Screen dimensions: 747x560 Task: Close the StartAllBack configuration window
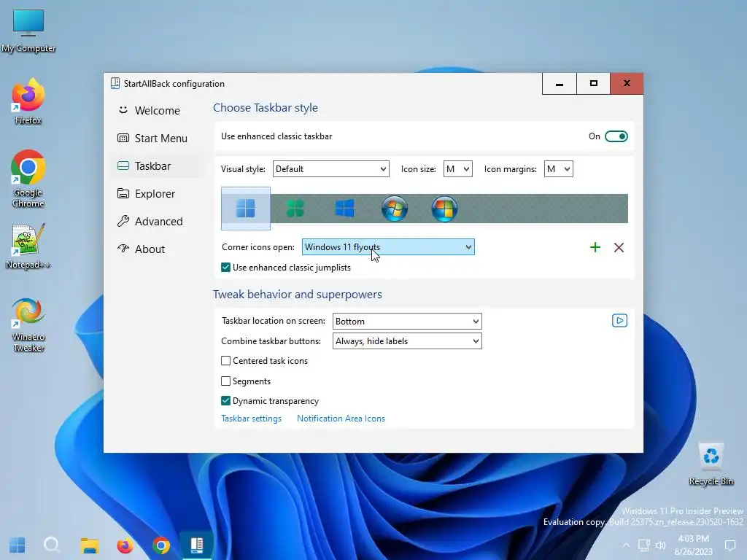627,84
